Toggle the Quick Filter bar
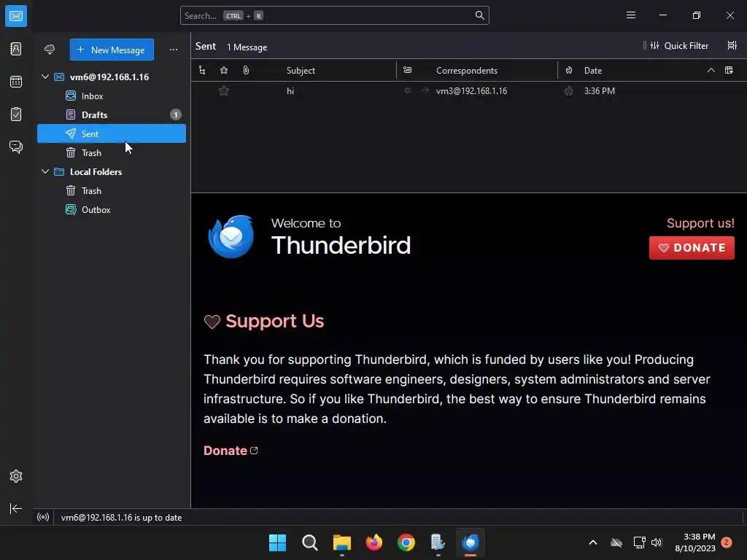This screenshot has width=747, height=560. (x=680, y=46)
